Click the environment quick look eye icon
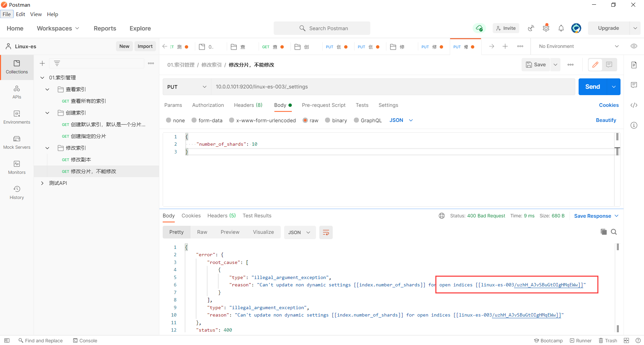The width and height of the screenshot is (644, 345). tap(634, 46)
